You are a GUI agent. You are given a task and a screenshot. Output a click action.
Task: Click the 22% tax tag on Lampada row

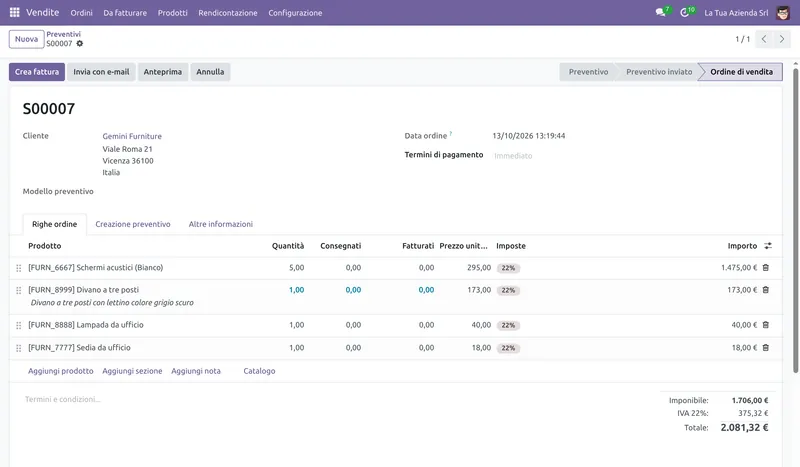[508, 325]
